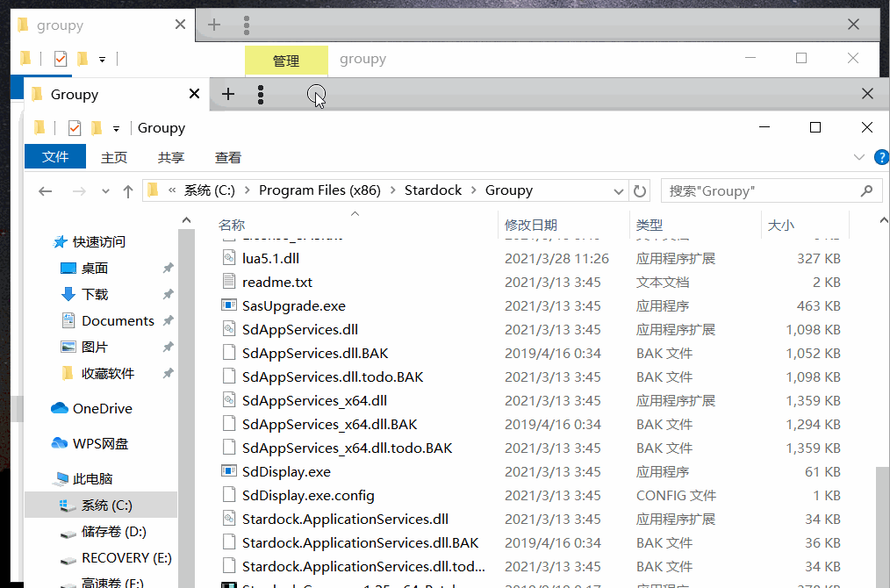890x588 pixels.
Task: Open WPS网盘 in the navigation pane
Action: tap(100, 443)
